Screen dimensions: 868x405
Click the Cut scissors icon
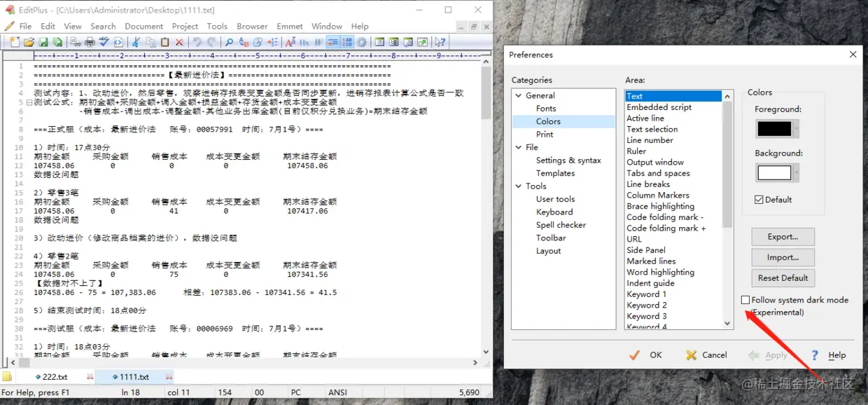tap(136, 42)
